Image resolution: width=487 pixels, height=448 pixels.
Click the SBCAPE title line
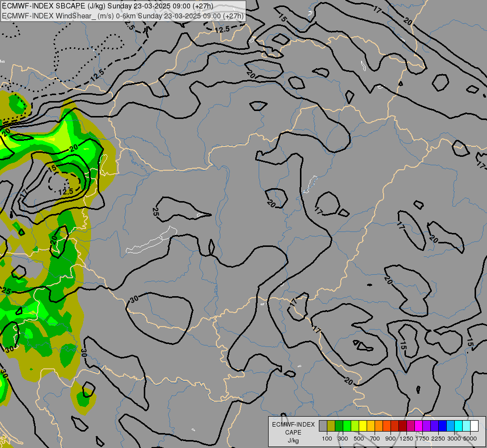pyautogui.click(x=107, y=6)
